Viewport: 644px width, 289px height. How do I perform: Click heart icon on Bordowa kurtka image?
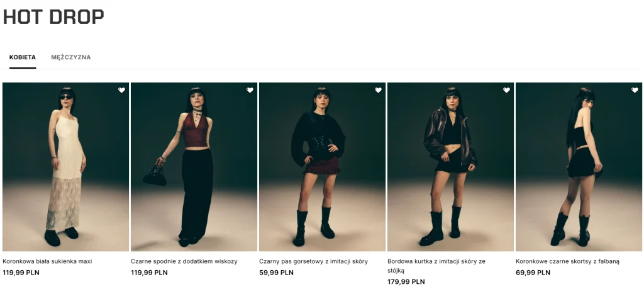click(x=506, y=90)
